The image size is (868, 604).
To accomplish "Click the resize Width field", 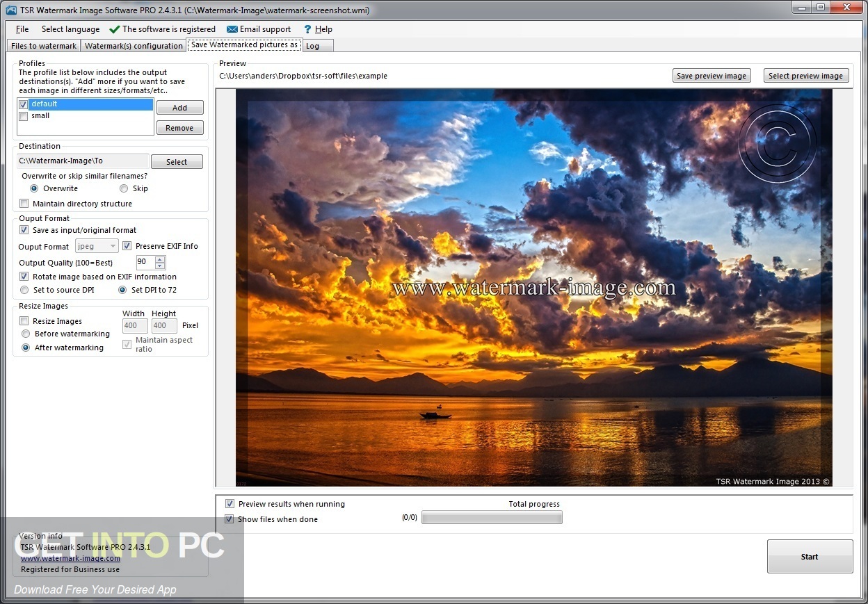I will point(135,325).
